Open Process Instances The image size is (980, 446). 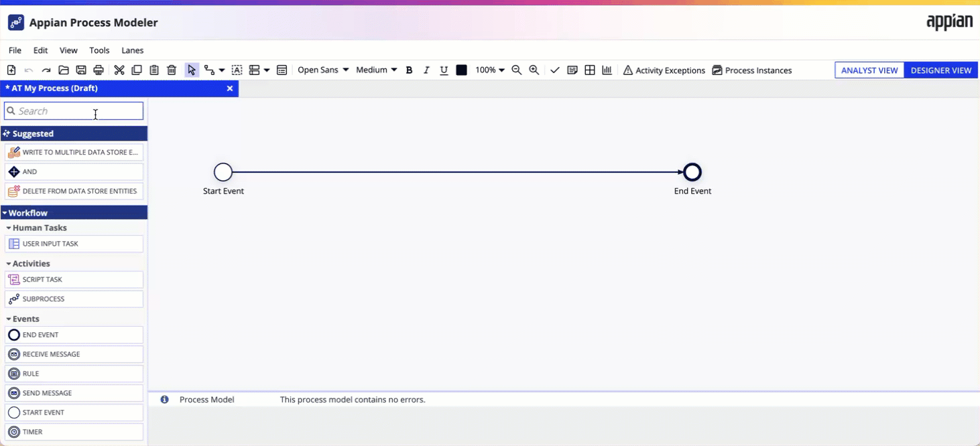(x=752, y=70)
